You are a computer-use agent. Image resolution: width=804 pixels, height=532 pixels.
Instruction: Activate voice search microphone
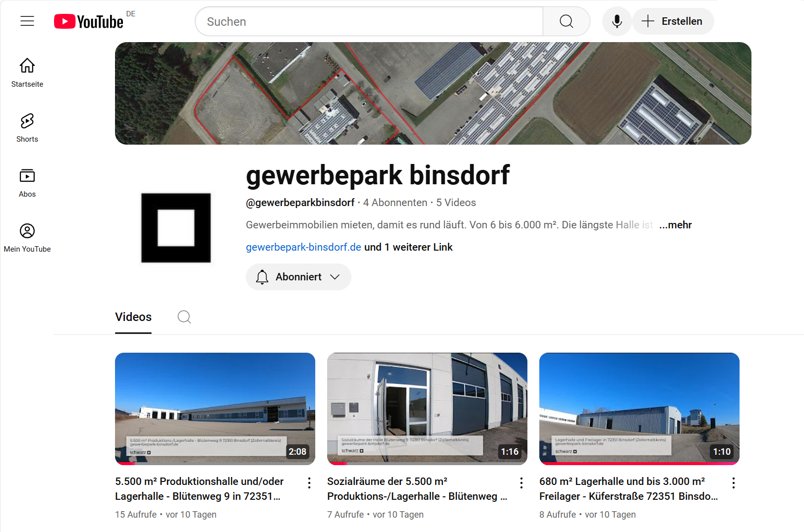(617, 21)
